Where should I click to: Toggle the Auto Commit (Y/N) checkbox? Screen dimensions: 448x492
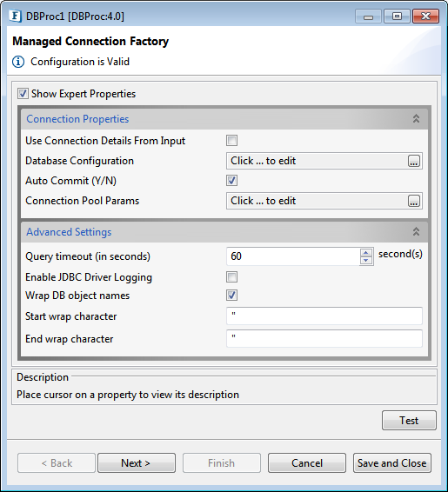[x=231, y=181]
